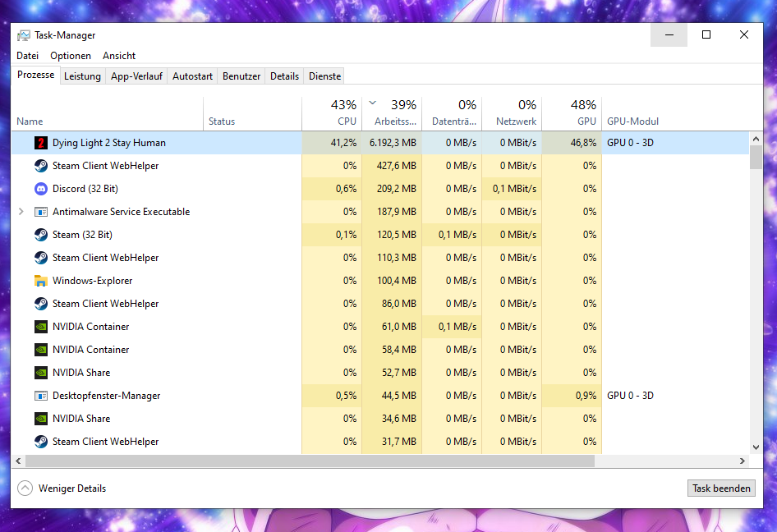The image size is (777, 532).
Task: Sort by Netzwerk column header
Action: [512, 114]
